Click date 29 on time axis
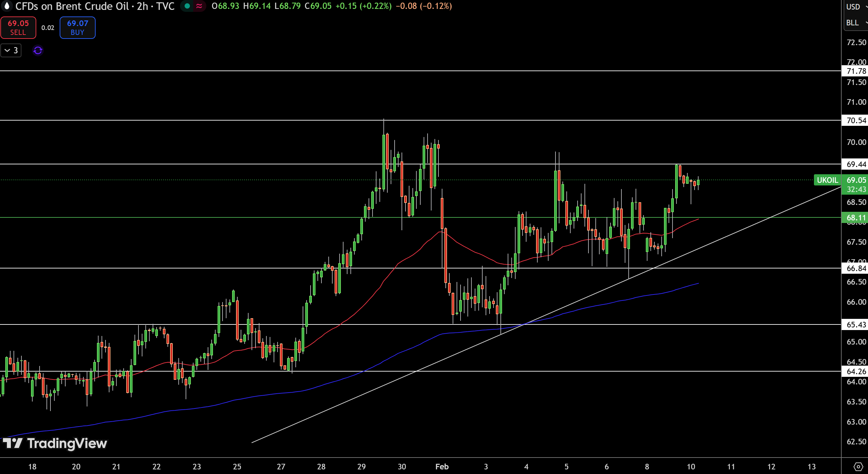 click(362, 467)
